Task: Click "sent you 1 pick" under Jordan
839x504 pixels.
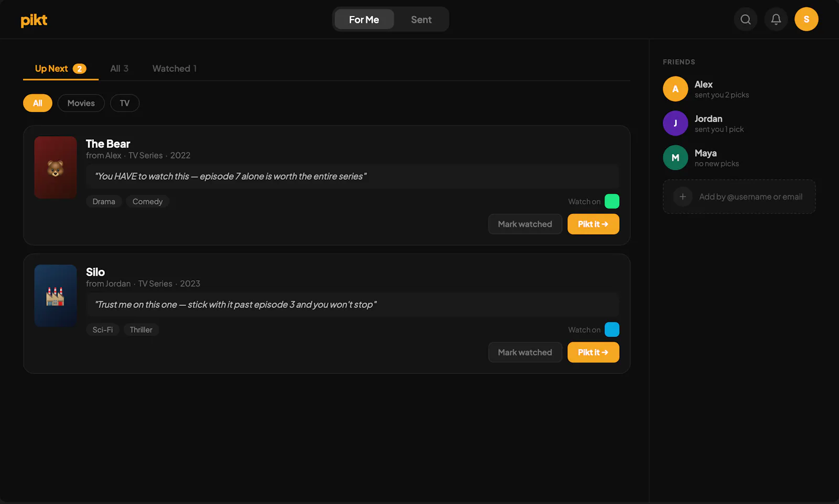Action: tap(719, 129)
